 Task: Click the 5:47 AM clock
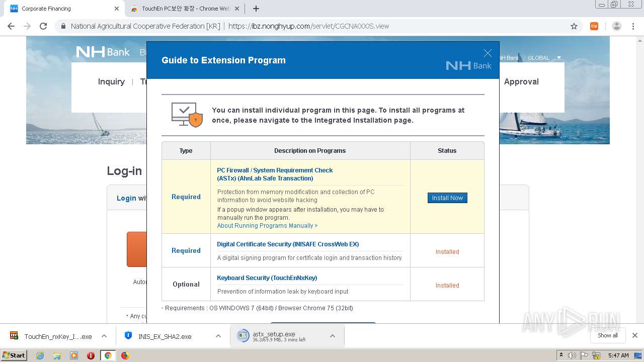(x=618, y=355)
